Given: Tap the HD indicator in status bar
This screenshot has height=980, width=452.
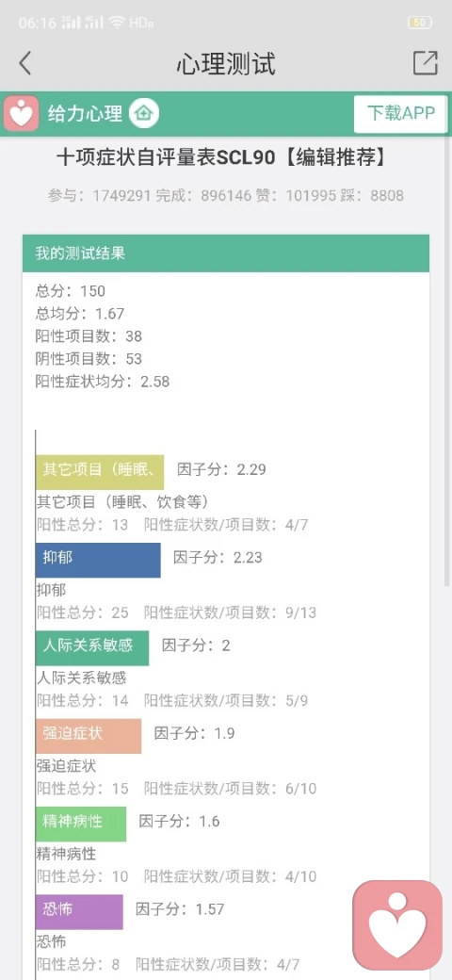Looking at the screenshot, I should point(140,24).
